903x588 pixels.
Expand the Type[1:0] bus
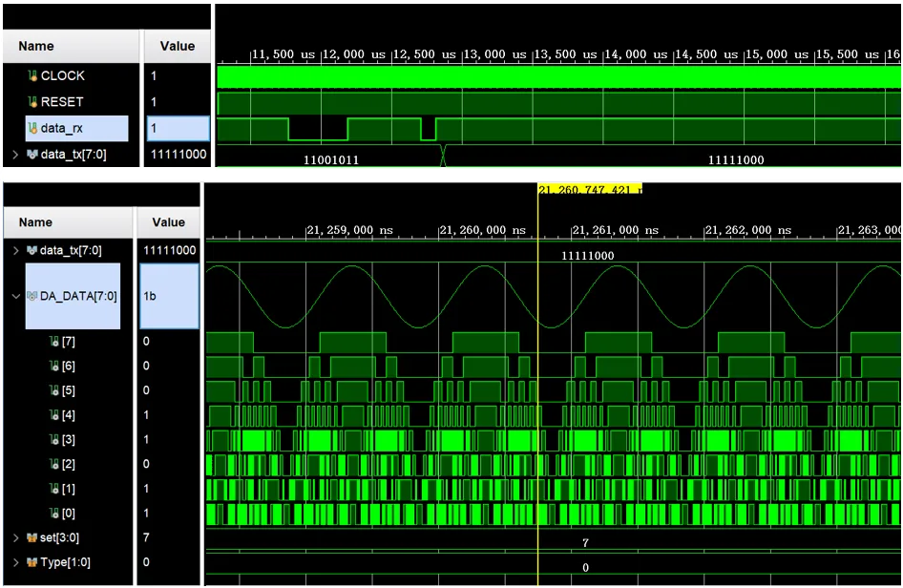tap(14, 563)
